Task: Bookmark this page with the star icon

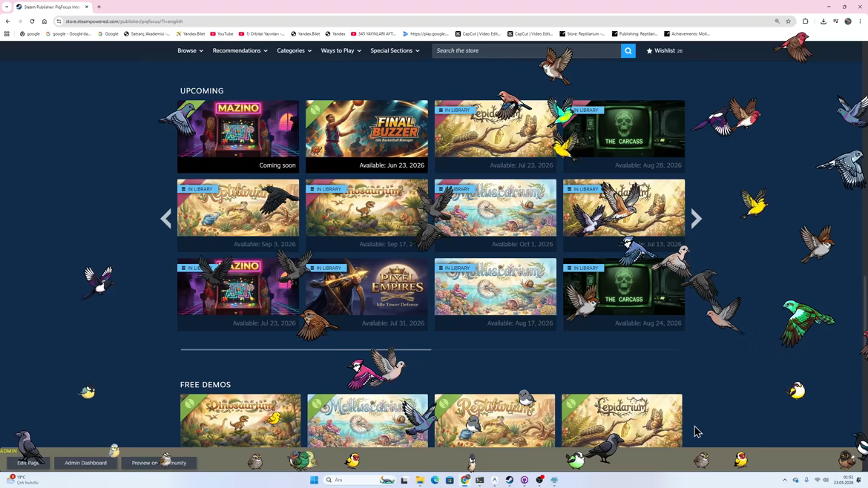Action: 789,21
